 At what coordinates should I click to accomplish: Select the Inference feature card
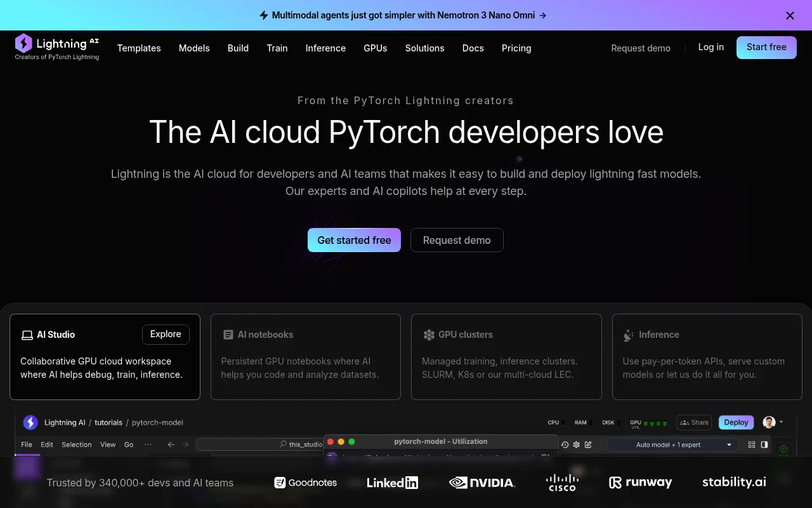[707, 357]
